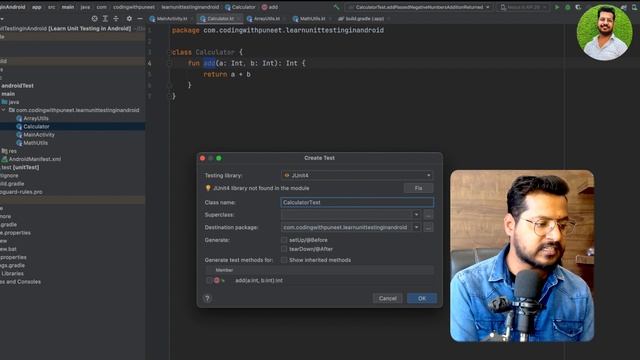The width and height of the screenshot is (640, 360).
Task: Confirm the dialog with OK
Action: 422,298
